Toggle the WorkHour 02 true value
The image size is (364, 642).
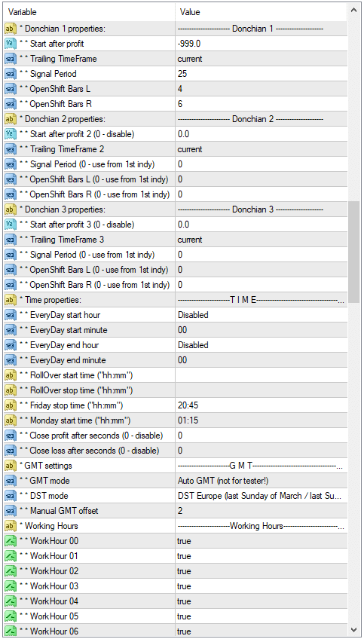tap(262, 572)
